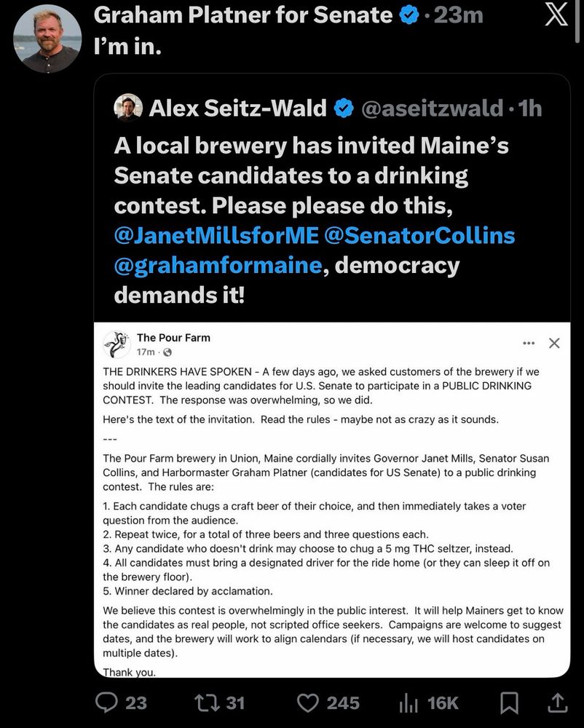The width and height of the screenshot is (584, 728).
Task: Open @grahamformaine mention link
Action: point(217,265)
